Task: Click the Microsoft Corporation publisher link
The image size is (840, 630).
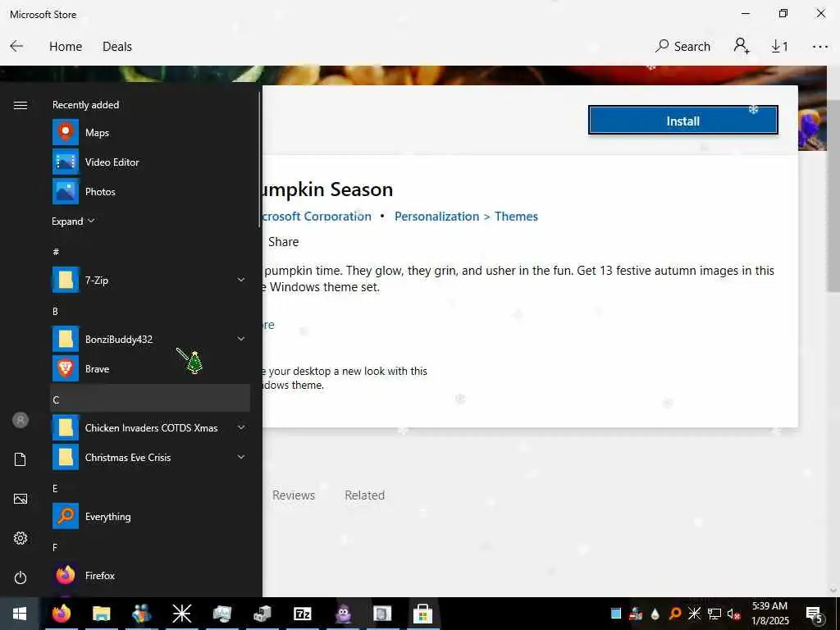Action: (x=317, y=217)
